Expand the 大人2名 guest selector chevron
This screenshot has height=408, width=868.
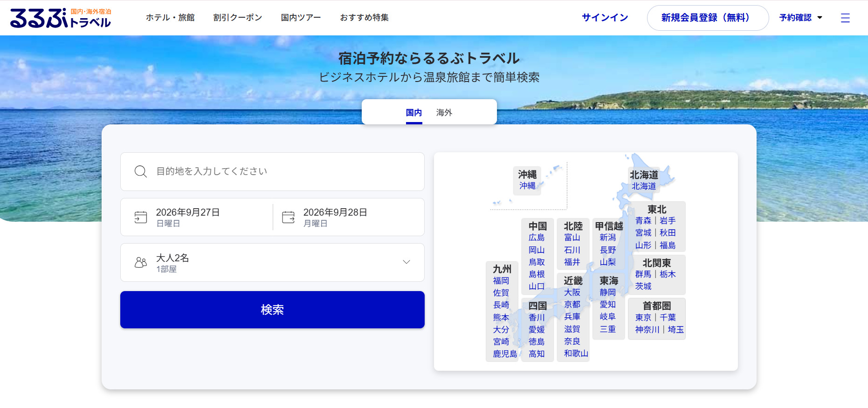tap(406, 262)
